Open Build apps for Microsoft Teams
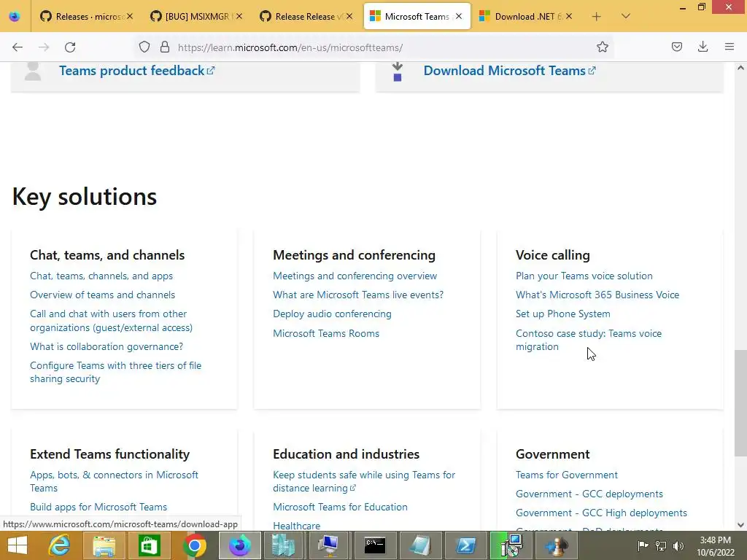Screen dimensions: 747x560 (98, 507)
